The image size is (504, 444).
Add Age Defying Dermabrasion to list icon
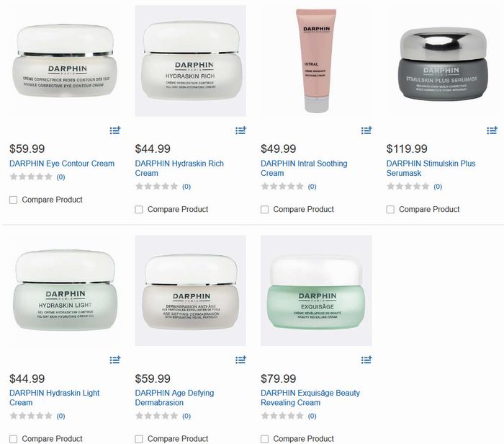[x=240, y=360]
